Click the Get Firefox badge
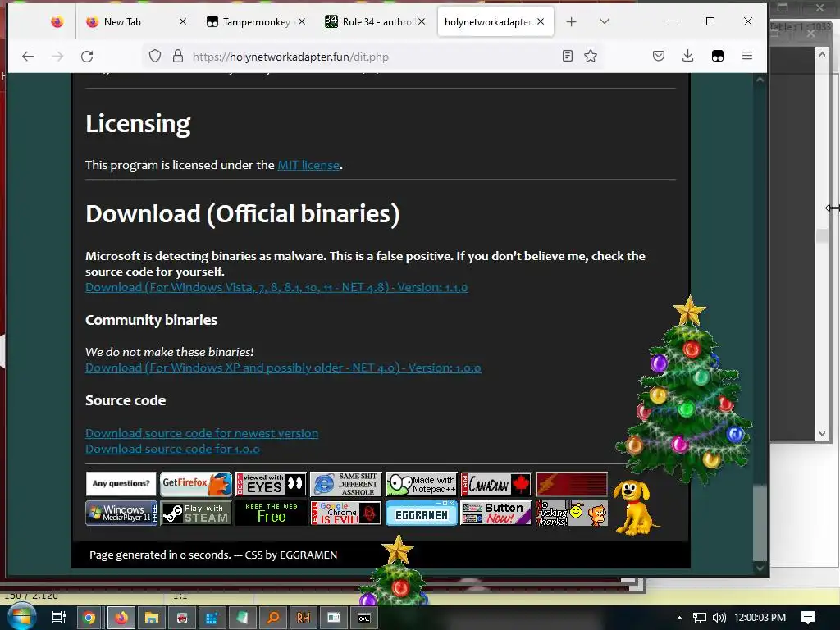The width and height of the screenshot is (840, 630). (196, 484)
